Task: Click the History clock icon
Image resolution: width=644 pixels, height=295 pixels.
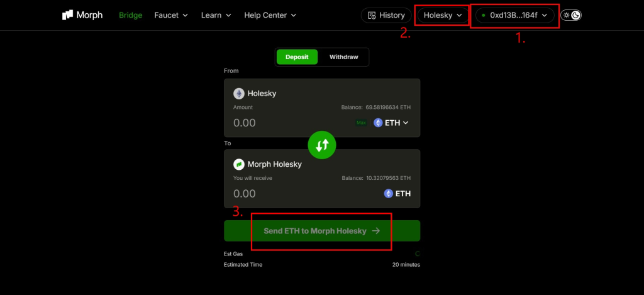Action: click(372, 15)
